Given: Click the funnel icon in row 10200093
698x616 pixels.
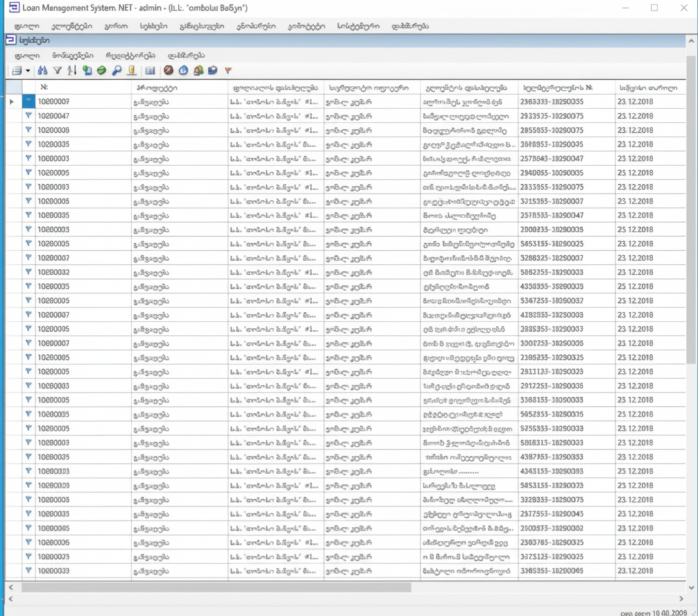Looking at the screenshot, I should [x=28, y=187].
